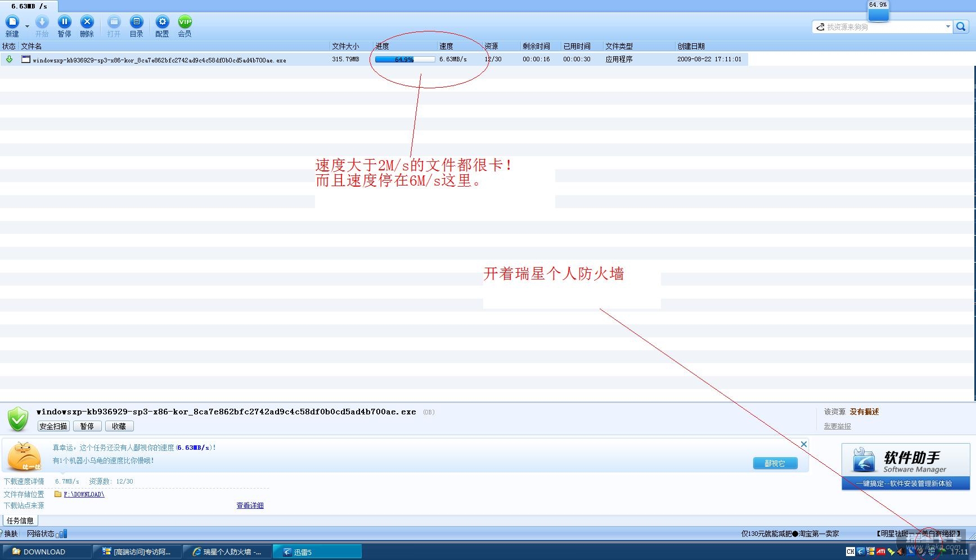
Task: Click the 打开 (Open) toolbar icon
Action: tap(114, 22)
